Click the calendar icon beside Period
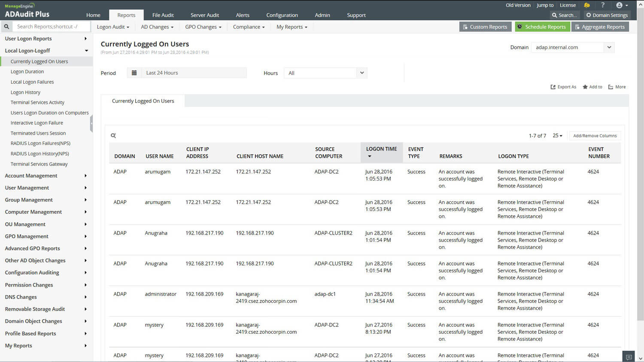Image resolution: width=644 pixels, height=362 pixels. click(x=134, y=73)
